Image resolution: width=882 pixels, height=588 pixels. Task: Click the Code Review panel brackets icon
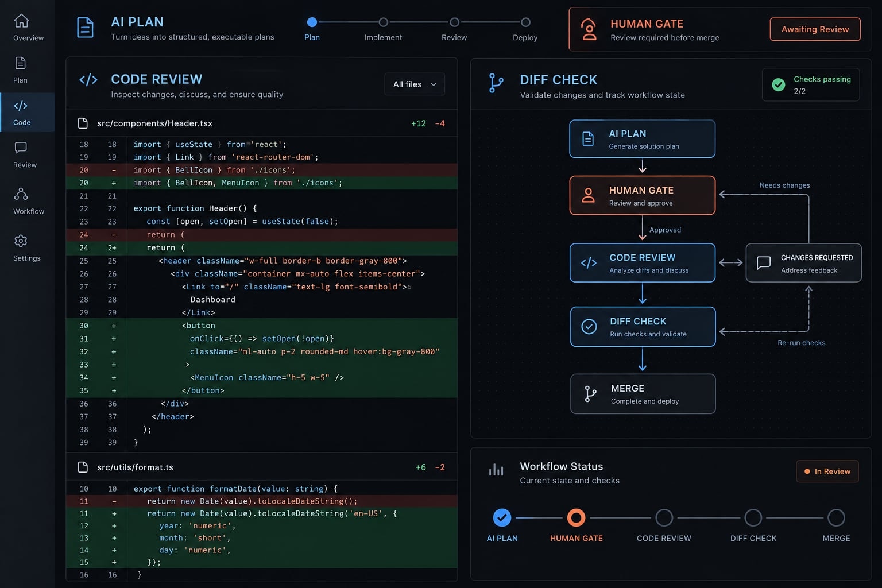[x=88, y=80]
